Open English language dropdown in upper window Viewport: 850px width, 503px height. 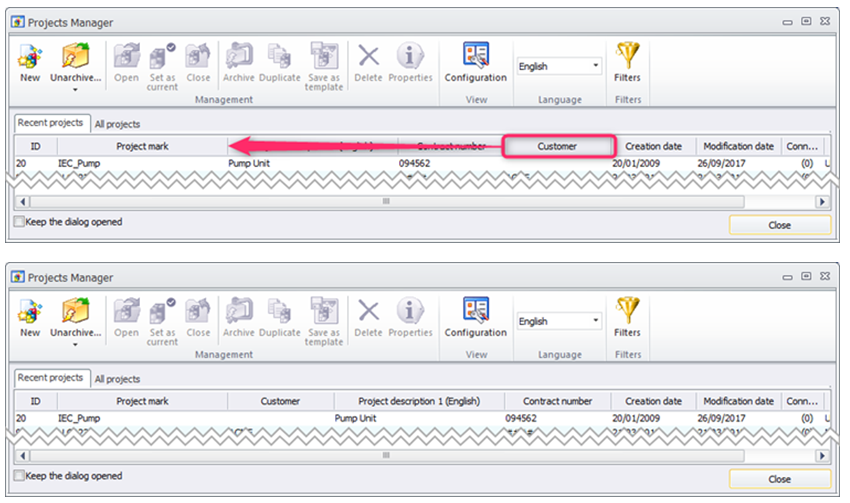pyautogui.click(x=559, y=66)
